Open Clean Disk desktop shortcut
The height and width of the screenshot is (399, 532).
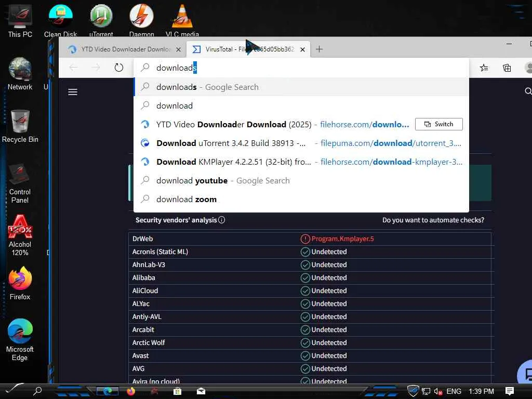(60, 20)
